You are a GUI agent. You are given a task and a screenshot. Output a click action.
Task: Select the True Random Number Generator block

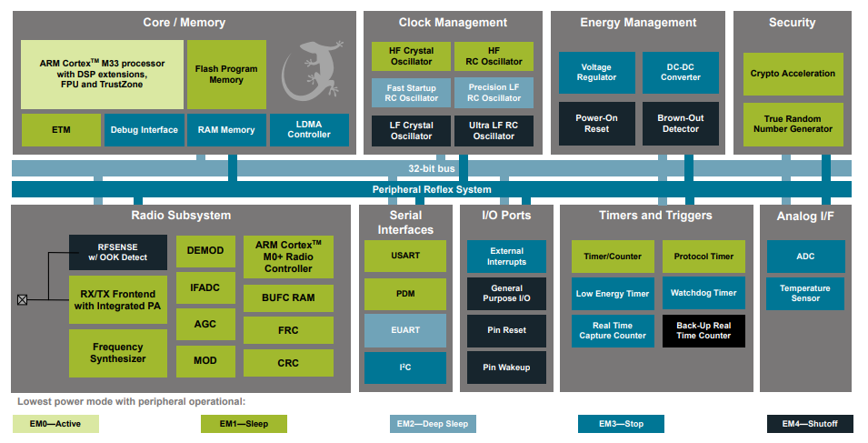(x=792, y=124)
